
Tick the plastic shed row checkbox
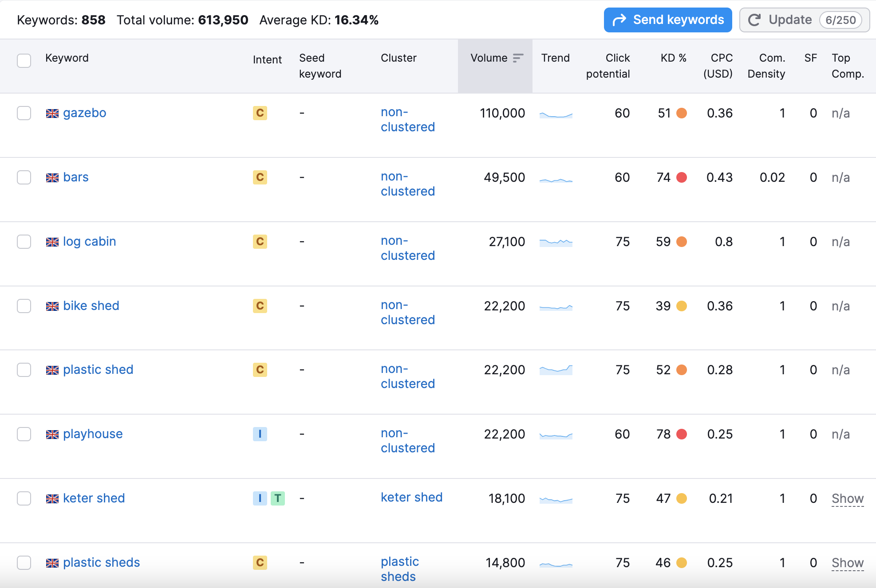pyautogui.click(x=24, y=370)
